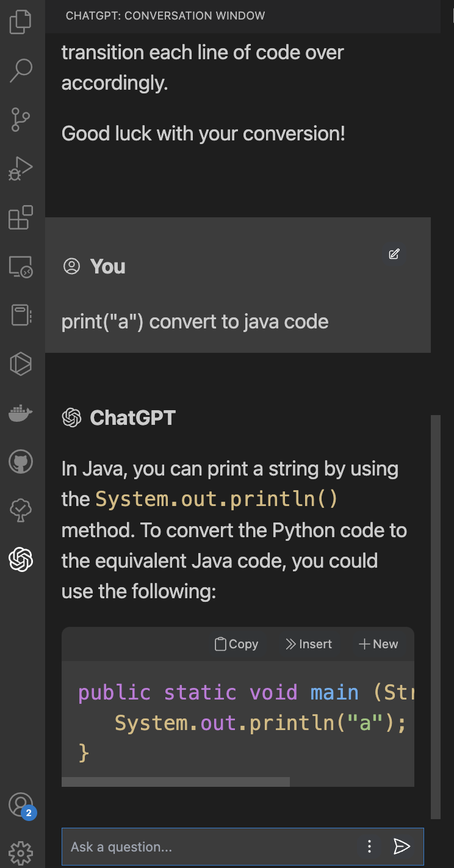Open the Search view
Viewport: 454px width, 868px height.
[21, 71]
